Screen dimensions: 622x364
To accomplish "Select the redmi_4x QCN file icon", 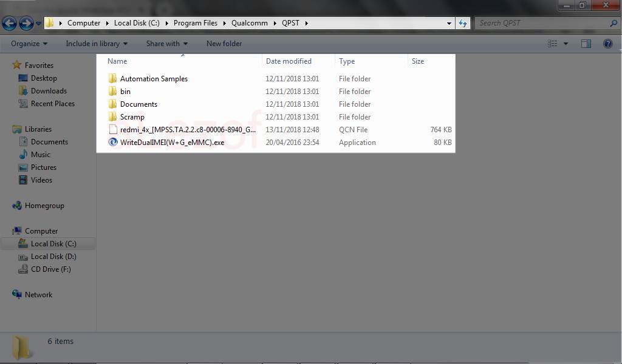I will point(112,129).
